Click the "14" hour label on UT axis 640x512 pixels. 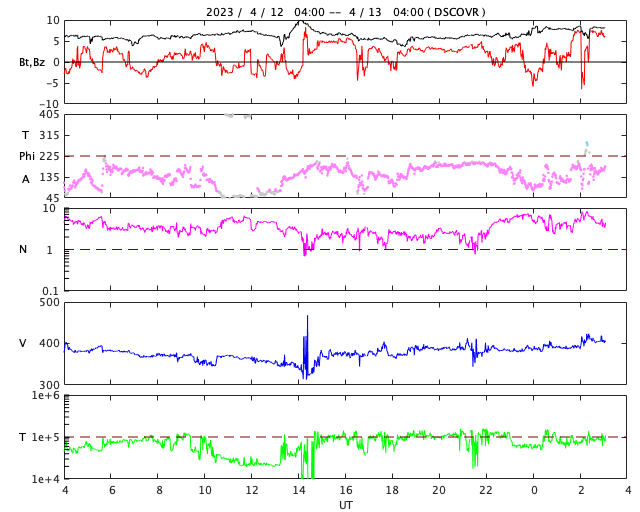click(299, 490)
